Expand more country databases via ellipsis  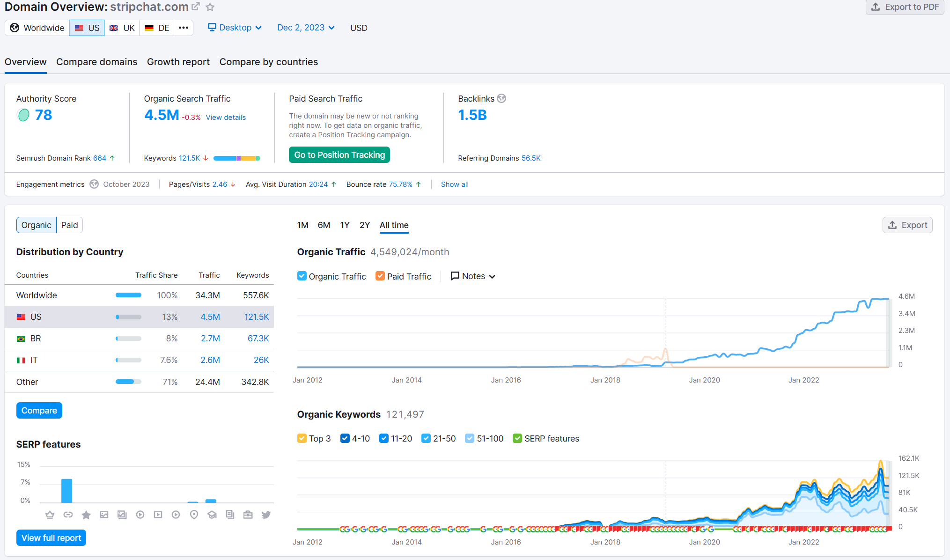[184, 28]
